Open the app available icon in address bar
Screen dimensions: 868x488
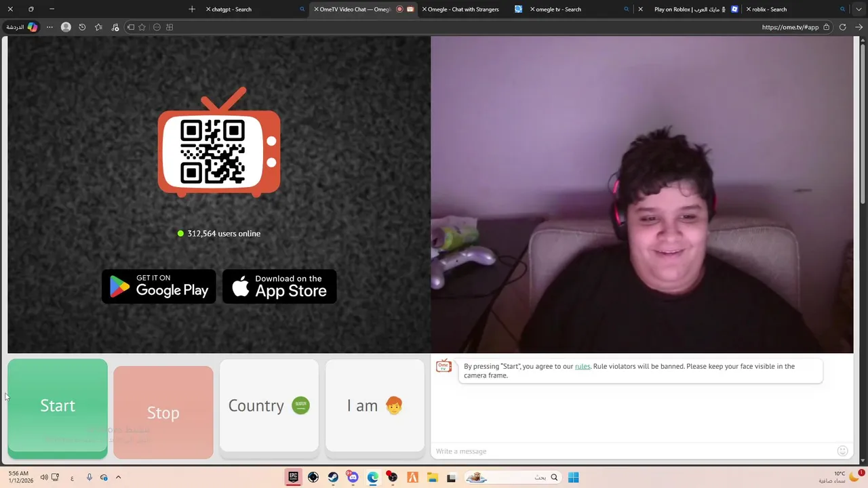coord(170,27)
